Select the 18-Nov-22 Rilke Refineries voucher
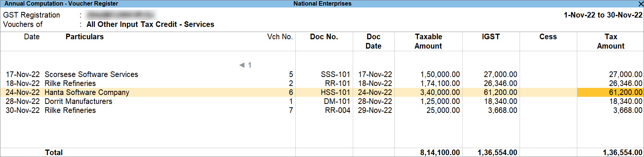The width and height of the screenshot is (644, 157). click(x=322, y=83)
